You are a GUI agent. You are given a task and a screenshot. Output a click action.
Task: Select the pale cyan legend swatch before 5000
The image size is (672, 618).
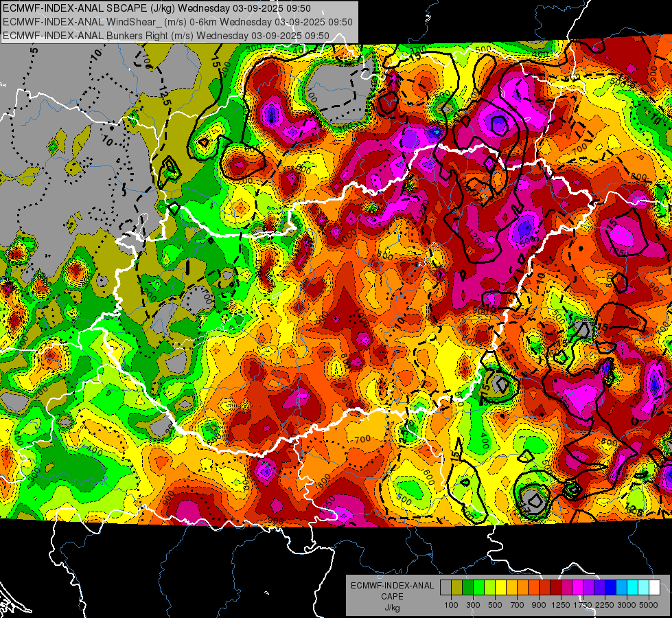643,588
